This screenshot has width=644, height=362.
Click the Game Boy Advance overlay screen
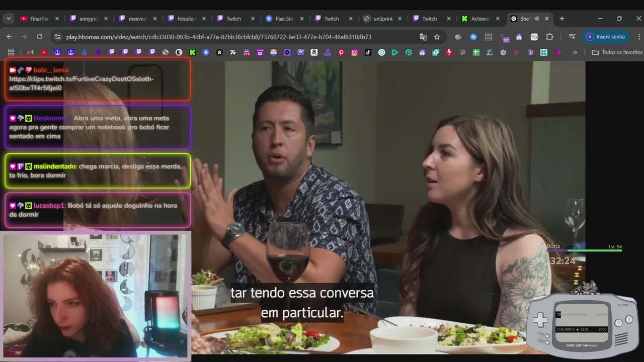pos(582,322)
